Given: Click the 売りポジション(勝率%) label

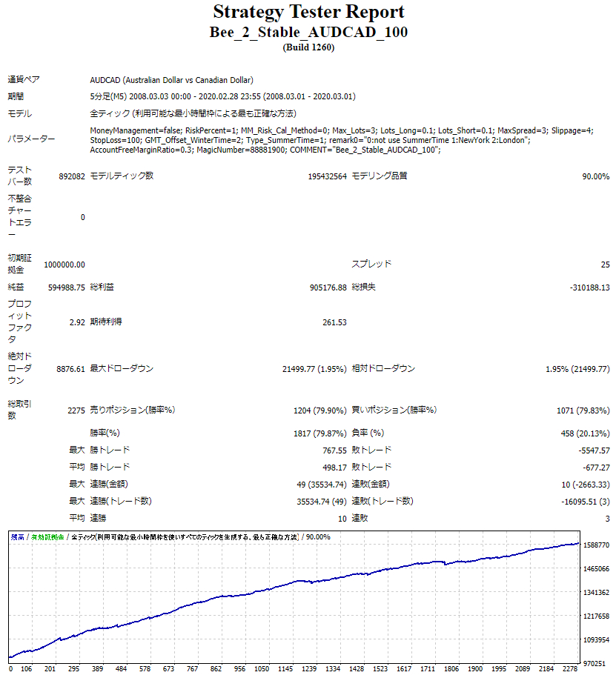Looking at the screenshot, I should (132, 410).
